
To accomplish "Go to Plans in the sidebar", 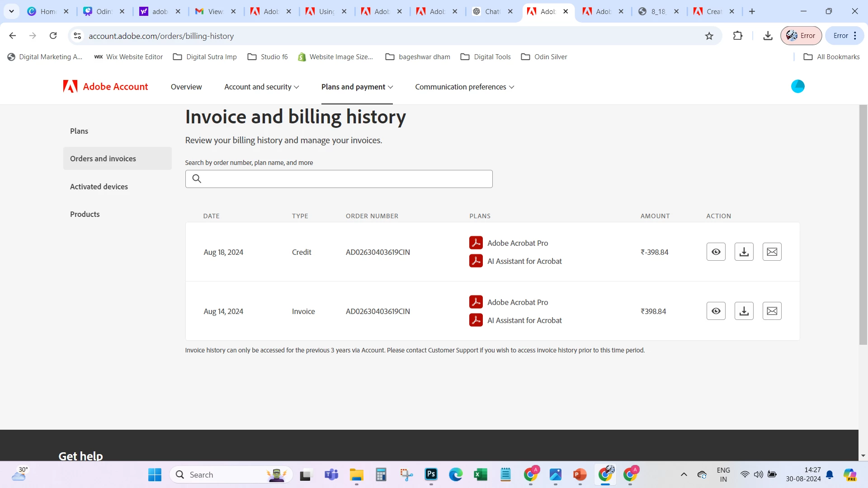I will tap(79, 131).
